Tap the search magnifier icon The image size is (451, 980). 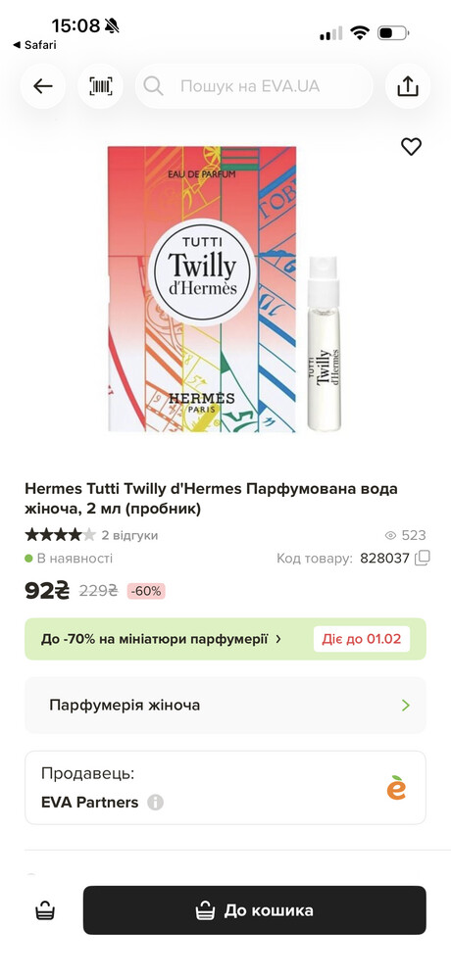click(153, 86)
